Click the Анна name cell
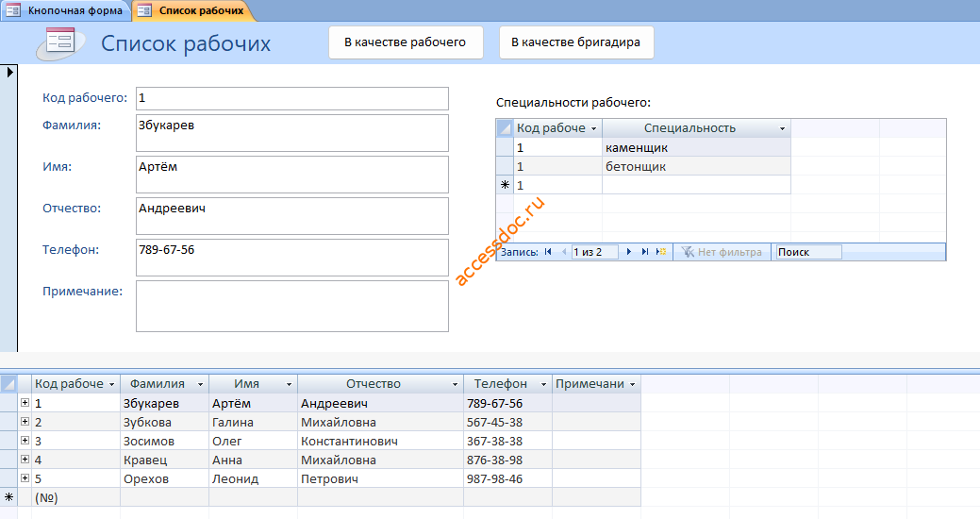Image resolution: width=980 pixels, height=519 pixels. (253, 460)
